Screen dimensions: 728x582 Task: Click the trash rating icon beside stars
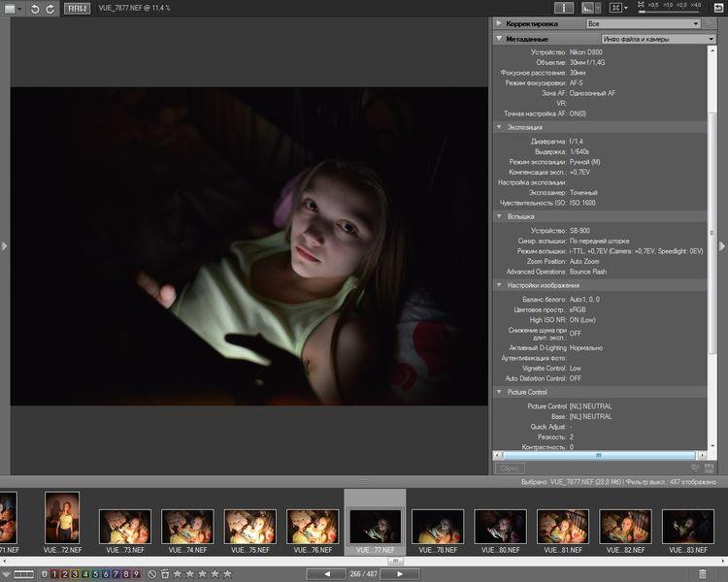coord(165,574)
